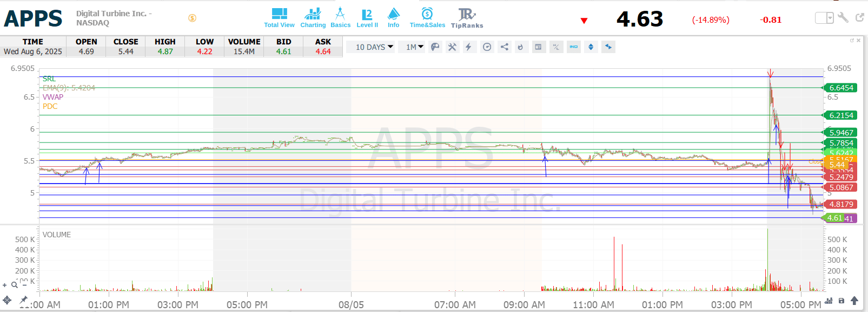Open Time&Sales window

tap(427, 17)
